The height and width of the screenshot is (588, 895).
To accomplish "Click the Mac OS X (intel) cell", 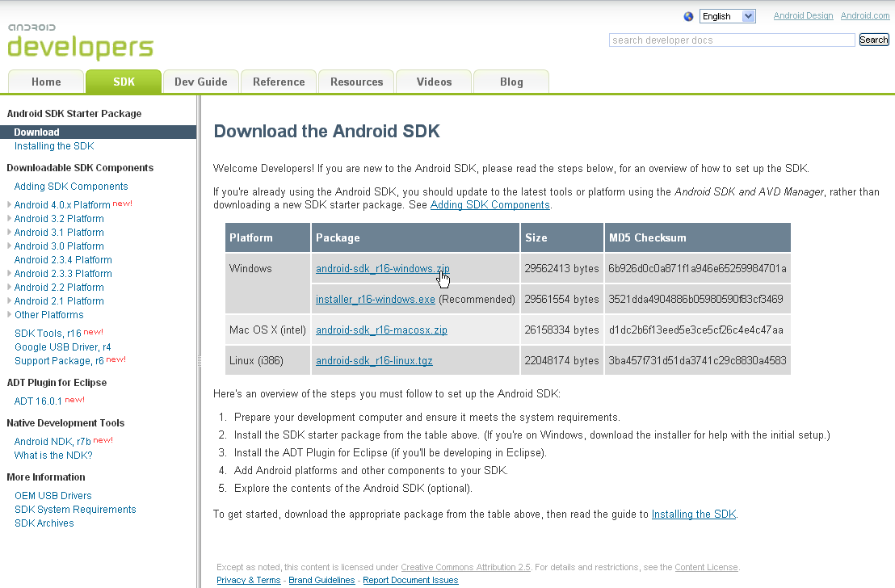I will click(267, 330).
